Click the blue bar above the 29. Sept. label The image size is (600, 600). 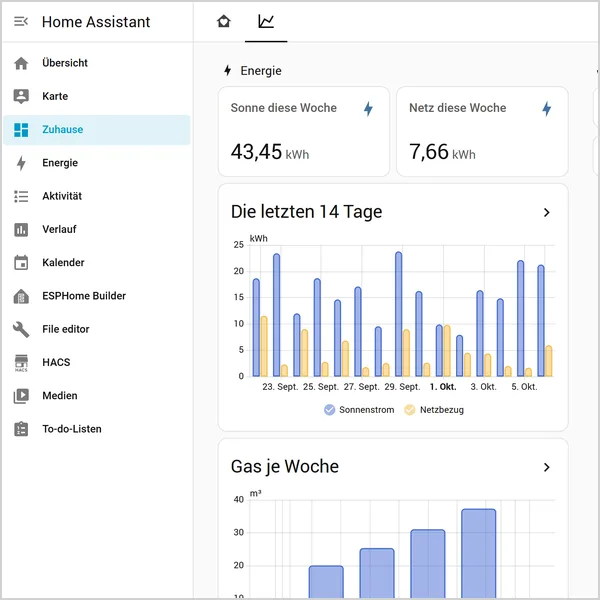[x=398, y=314]
